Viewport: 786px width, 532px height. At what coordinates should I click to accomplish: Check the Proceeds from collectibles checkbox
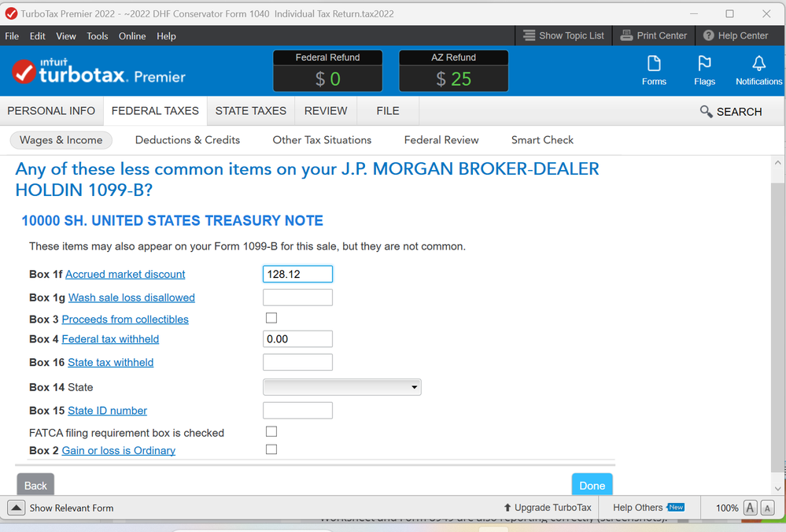pyautogui.click(x=271, y=318)
